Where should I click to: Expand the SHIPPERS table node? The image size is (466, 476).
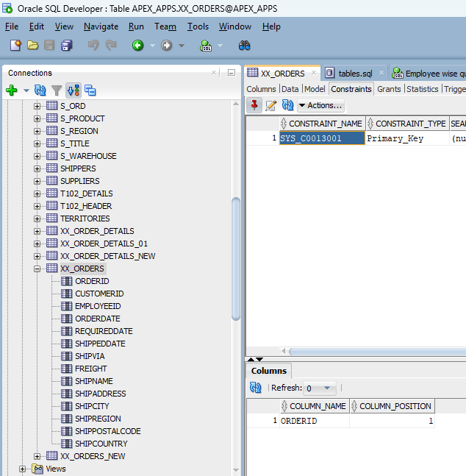click(37, 168)
